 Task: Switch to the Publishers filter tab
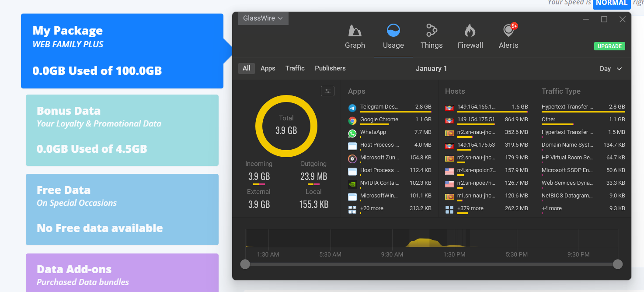click(x=330, y=68)
